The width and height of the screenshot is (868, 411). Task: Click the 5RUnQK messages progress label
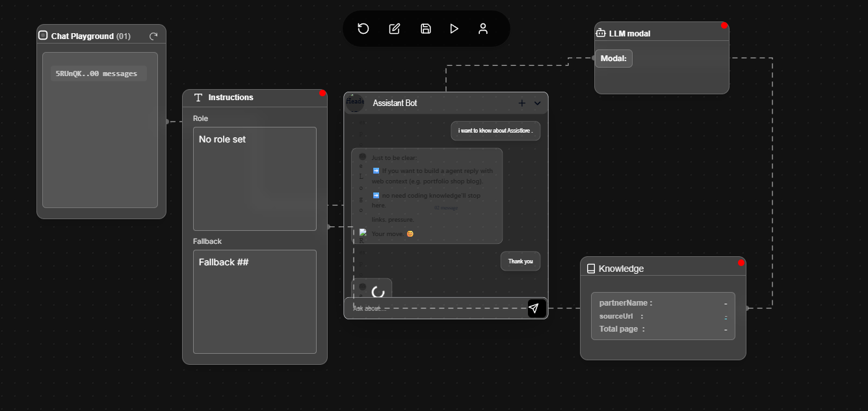(x=98, y=73)
